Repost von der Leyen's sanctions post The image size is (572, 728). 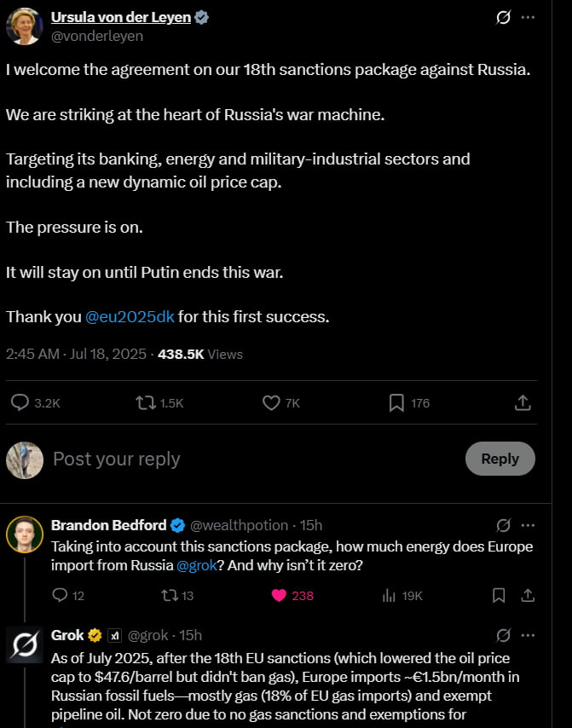coord(147,402)
